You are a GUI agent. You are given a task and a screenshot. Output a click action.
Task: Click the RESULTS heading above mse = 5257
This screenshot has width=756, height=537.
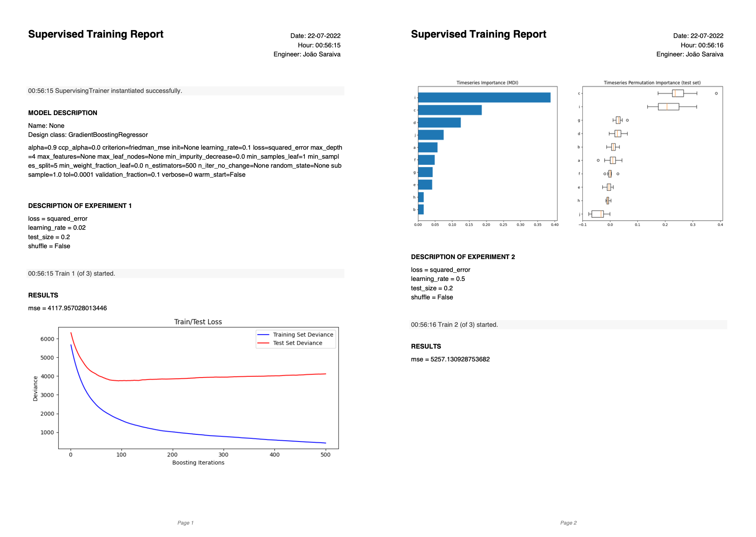coord(426,346)
